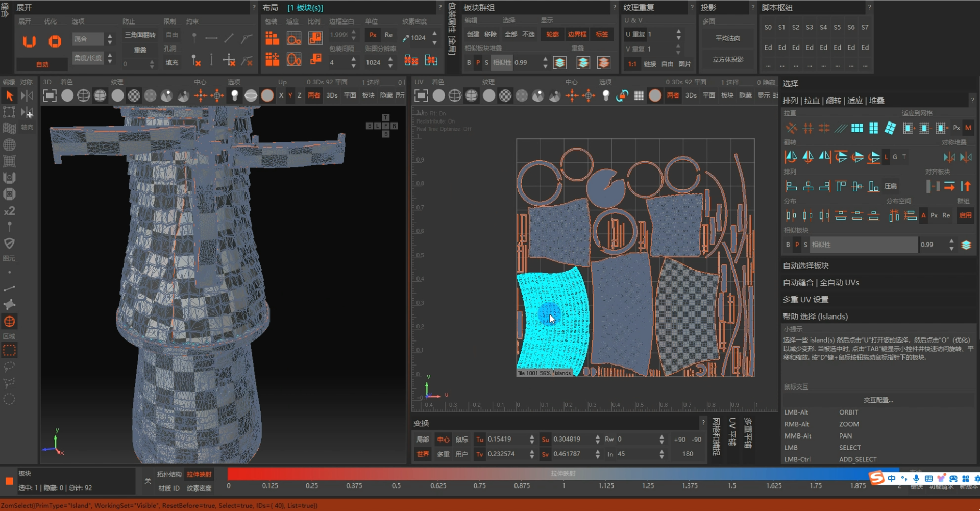Select the arrow selection tool in left toolbar

coord(9,95)
